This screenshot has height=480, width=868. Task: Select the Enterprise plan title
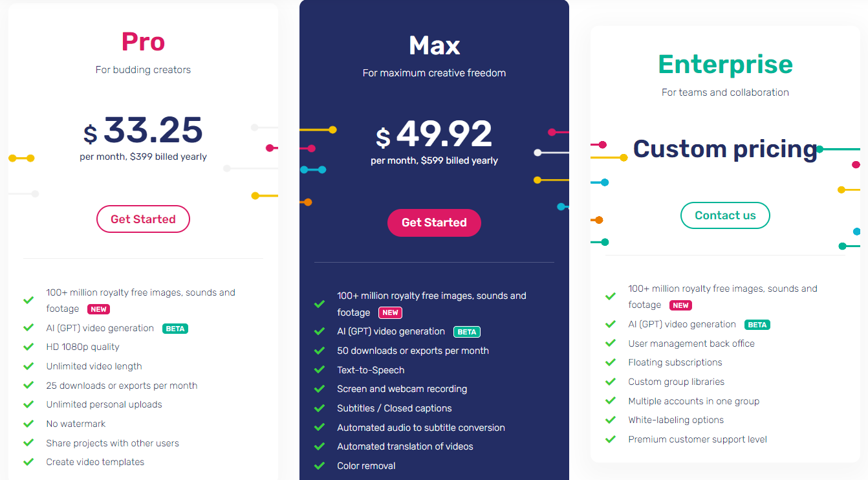(725, 65)
